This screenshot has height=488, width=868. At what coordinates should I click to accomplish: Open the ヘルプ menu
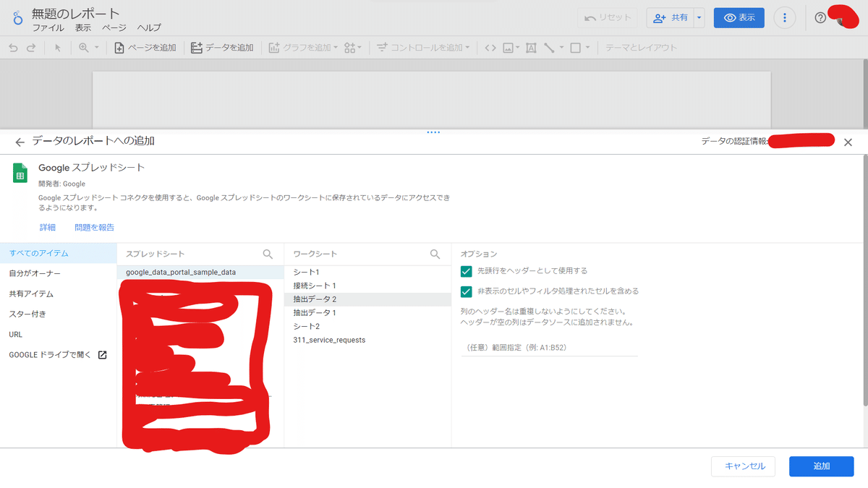(149, 27)
